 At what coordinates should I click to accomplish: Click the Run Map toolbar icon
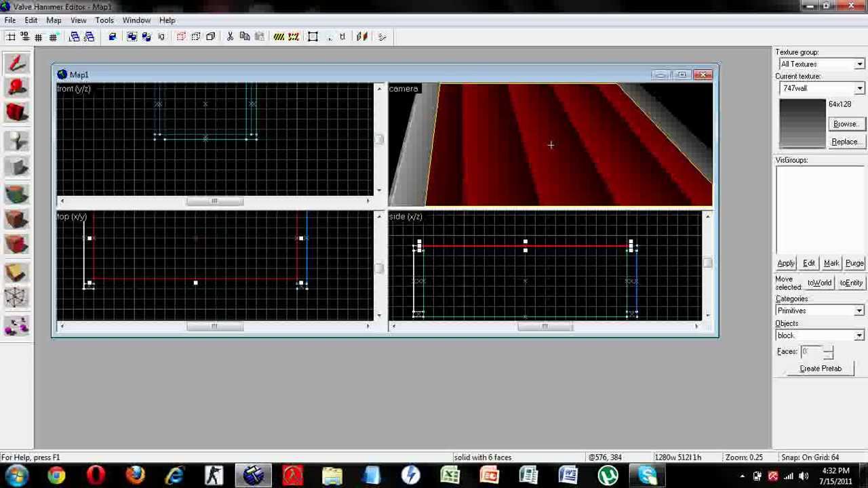pos(382,37)
